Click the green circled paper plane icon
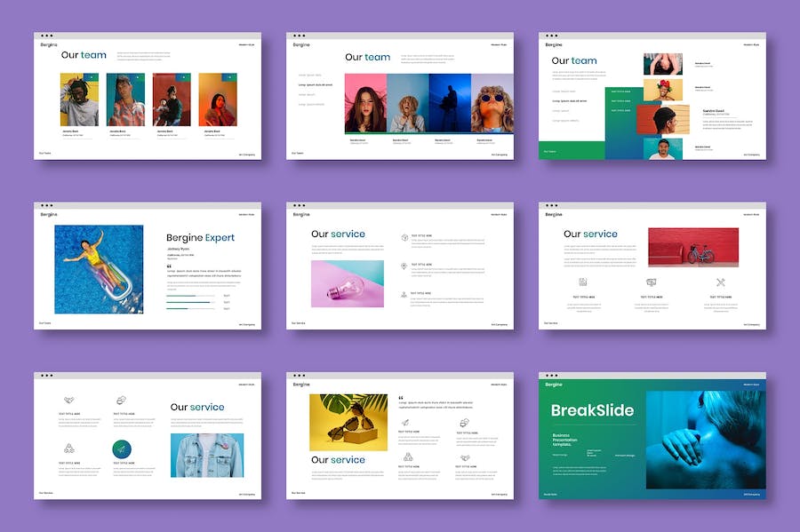Viewport: 800px width, 532px height. (x=121, y=449)
